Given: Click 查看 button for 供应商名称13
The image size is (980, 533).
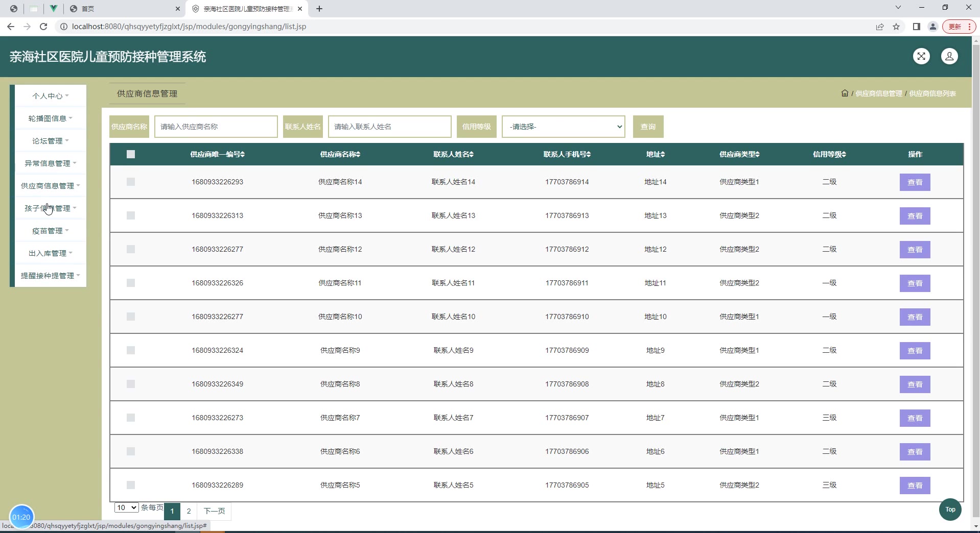Looking at the screenshot, I should [x=914, y=216].
